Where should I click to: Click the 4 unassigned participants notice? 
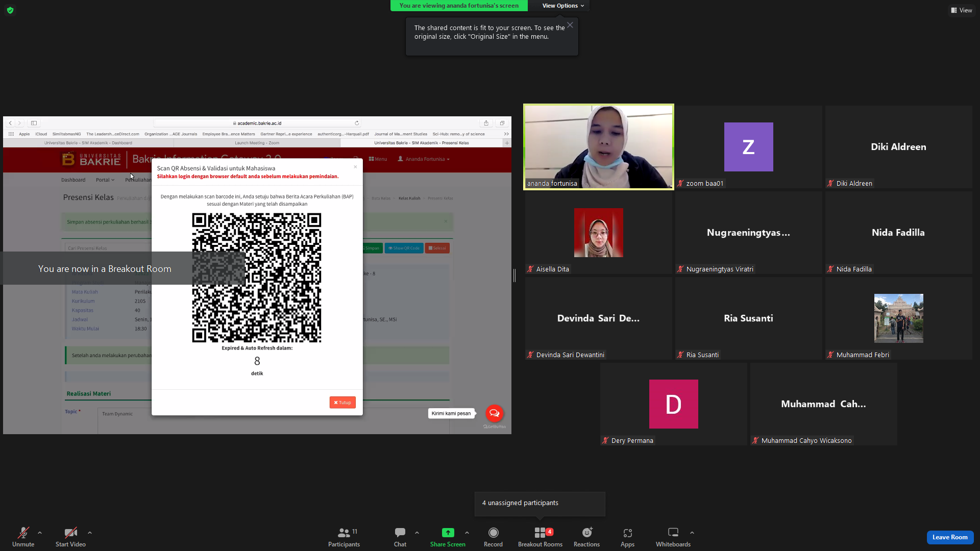pyautogui.click(x=540, y=504)
